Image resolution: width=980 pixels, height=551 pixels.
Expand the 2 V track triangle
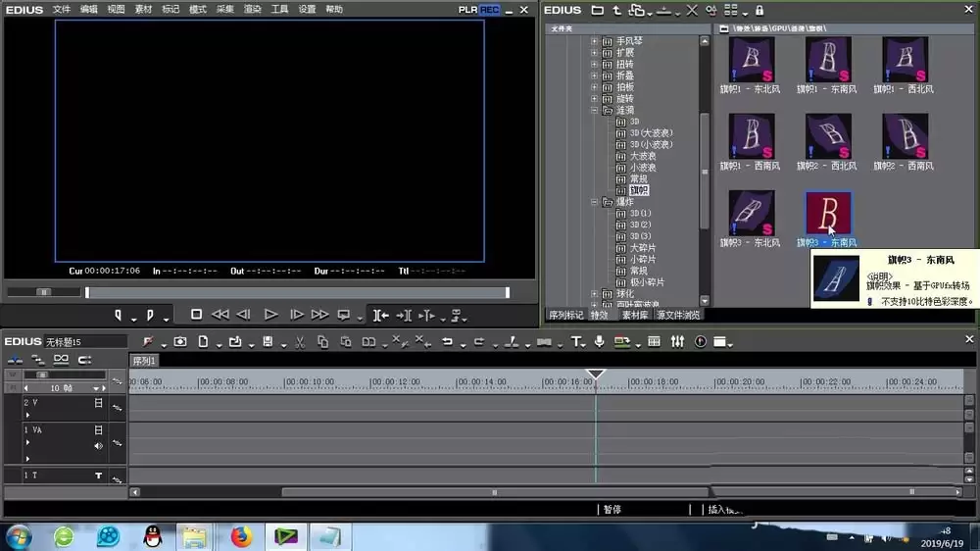click(x=27, y=415)
